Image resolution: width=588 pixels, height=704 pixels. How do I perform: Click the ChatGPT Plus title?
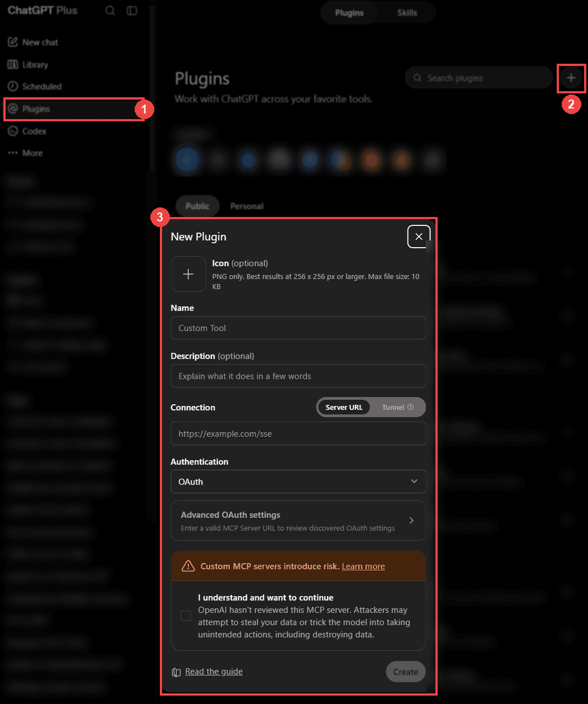tap(42, 11)
